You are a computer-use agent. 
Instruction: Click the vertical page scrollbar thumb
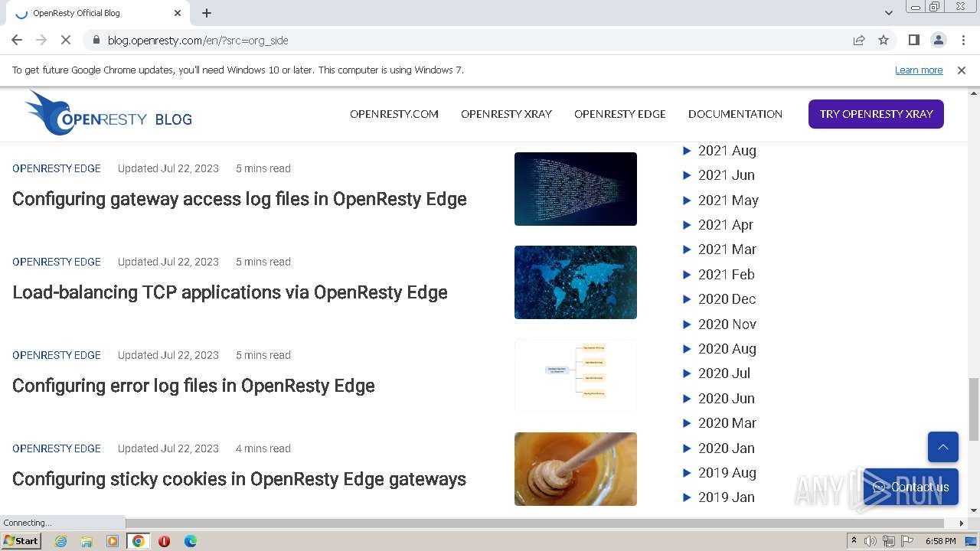click(974, 409)
